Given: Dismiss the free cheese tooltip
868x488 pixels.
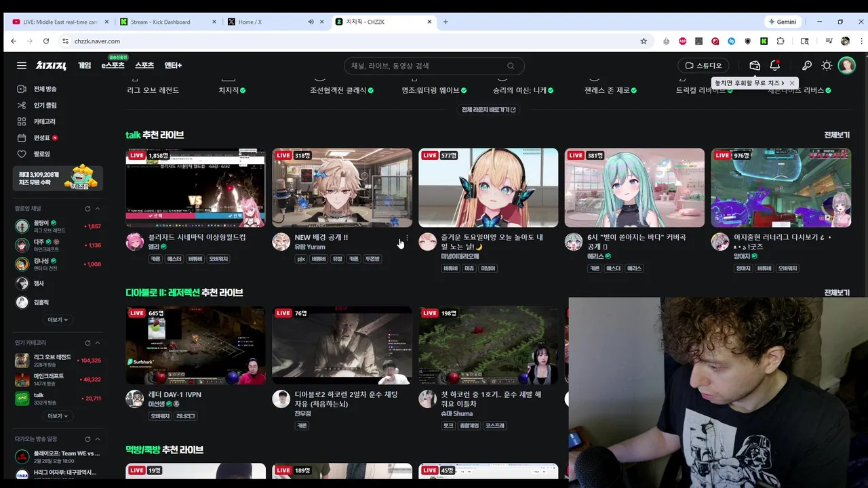Looking at the screenshot, I should [x=791, y=83].
